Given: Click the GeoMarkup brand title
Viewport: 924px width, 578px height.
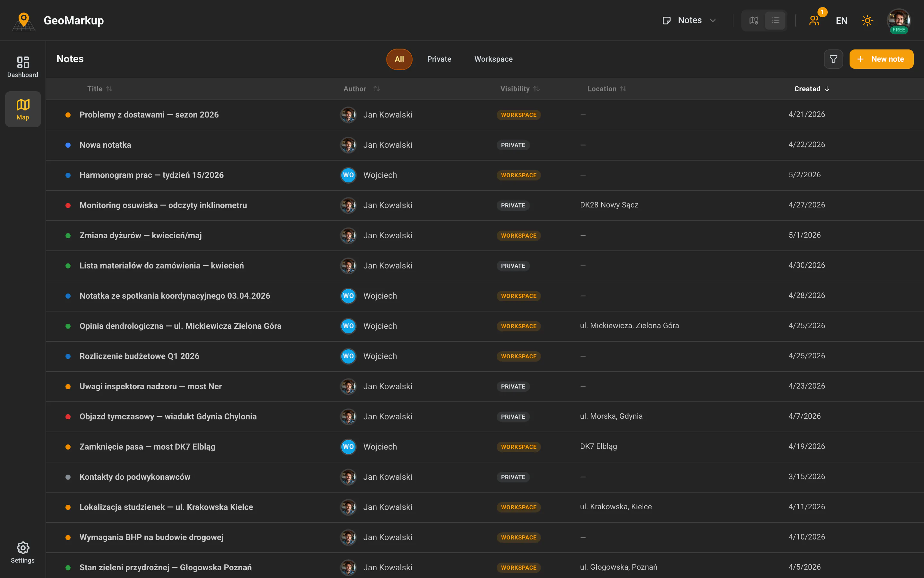Looking at the screenshot, I should point(74,20).
